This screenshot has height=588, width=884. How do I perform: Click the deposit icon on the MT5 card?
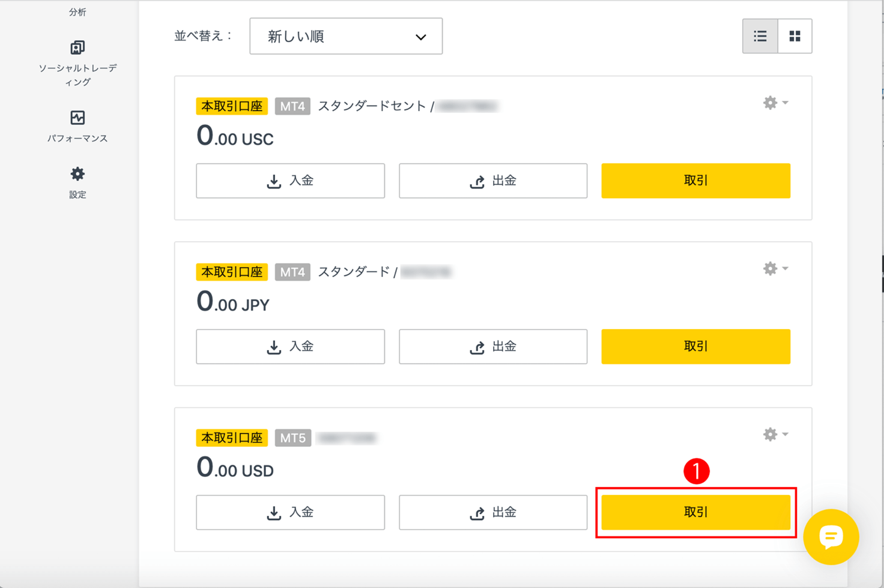(x=274, y=512)
